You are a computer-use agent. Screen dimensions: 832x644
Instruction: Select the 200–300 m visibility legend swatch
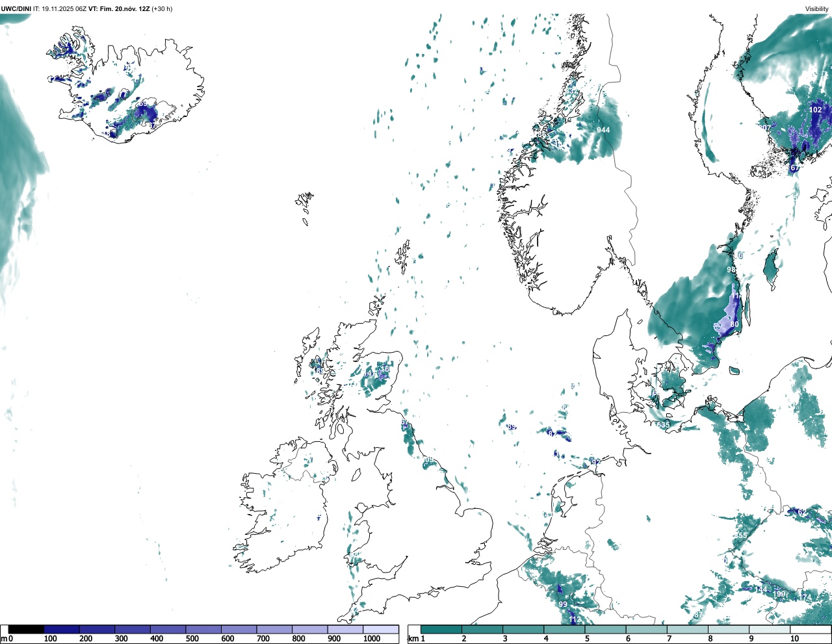tap(97, 629)
